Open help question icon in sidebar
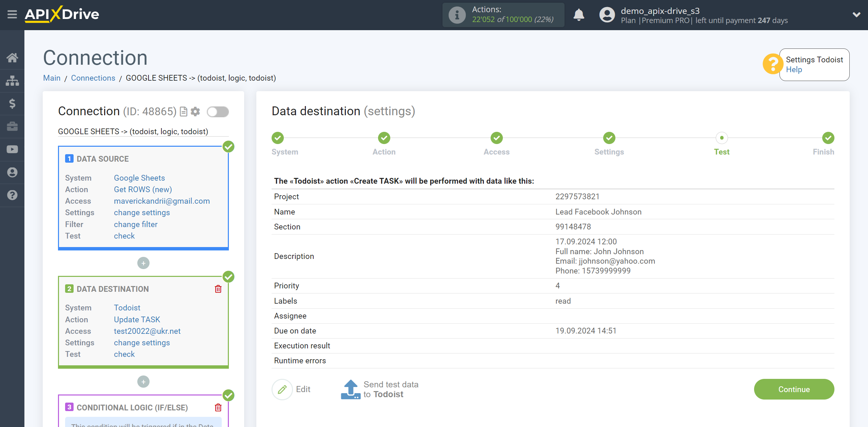 tap(12, 195)
